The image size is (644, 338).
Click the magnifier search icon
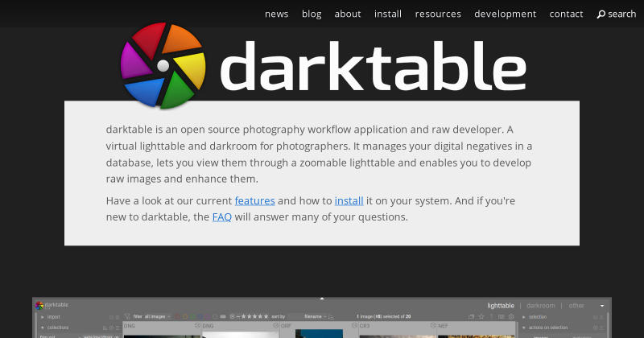(x=601, y=14)
